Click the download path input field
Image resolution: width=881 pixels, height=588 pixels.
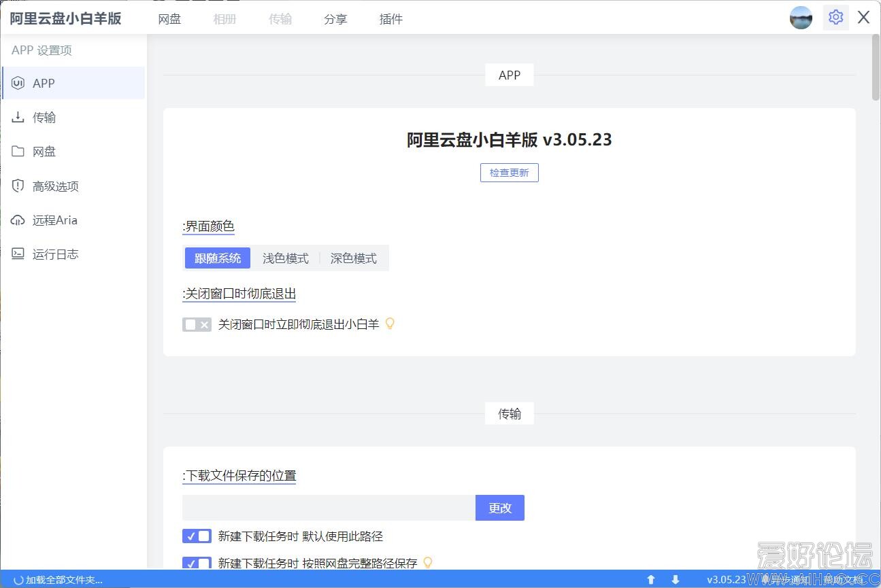click(329, 508)
